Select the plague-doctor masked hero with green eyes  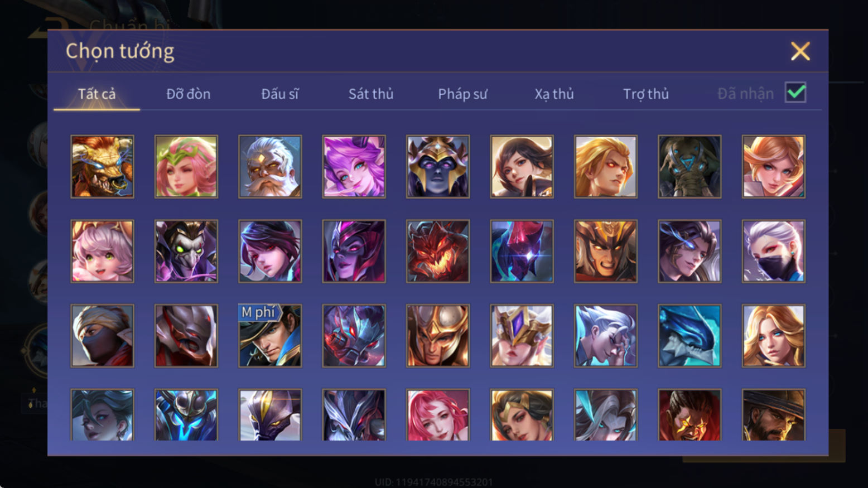click(186, 251)
